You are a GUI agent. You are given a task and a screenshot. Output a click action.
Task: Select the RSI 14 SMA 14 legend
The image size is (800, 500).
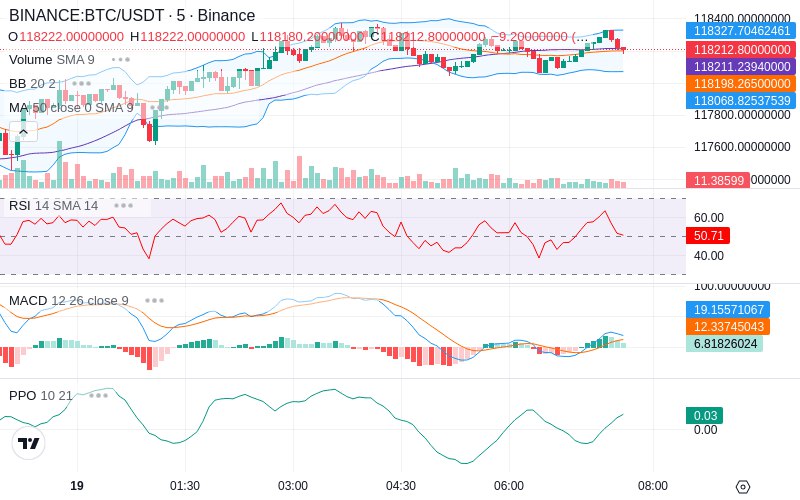(x=54, y=206)
